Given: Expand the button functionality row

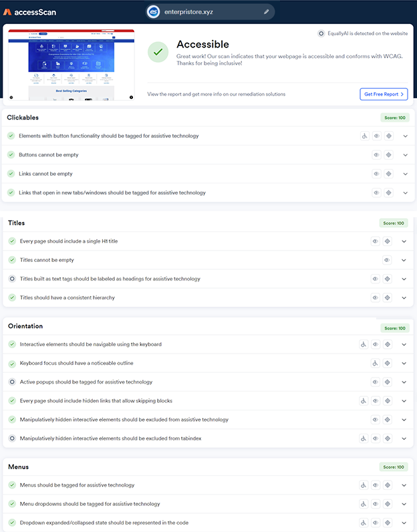Looking at the screenshot, I should pyautogui.click(x=405, y=136).
